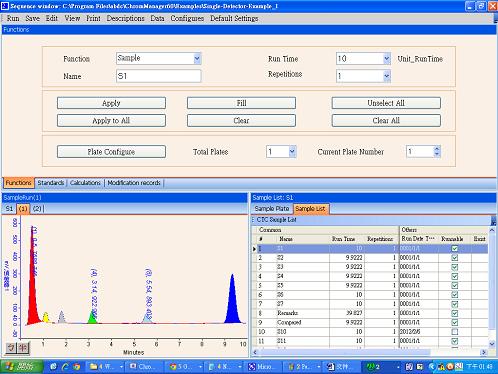This screenshot has height=374, width=498.
Task: Click the left chart tool icon below the chromatogram
Action: click(11, 348)
